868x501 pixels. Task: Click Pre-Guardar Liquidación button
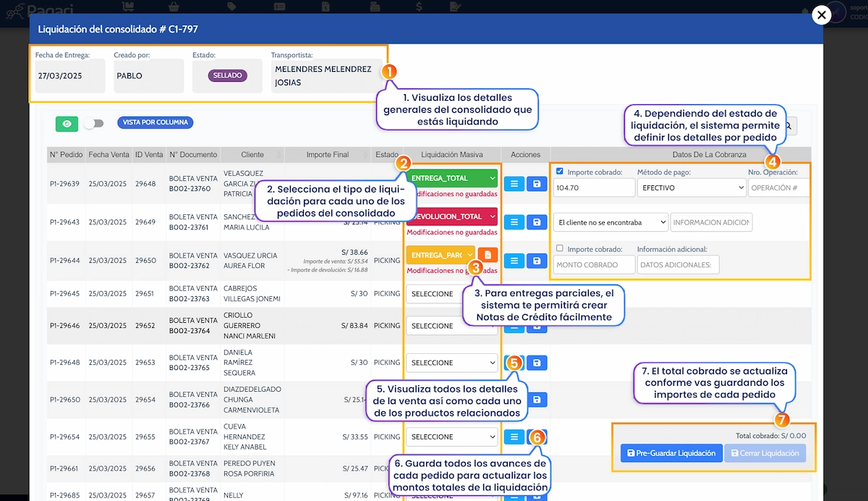pyautogui.click(x=671, y=453)
